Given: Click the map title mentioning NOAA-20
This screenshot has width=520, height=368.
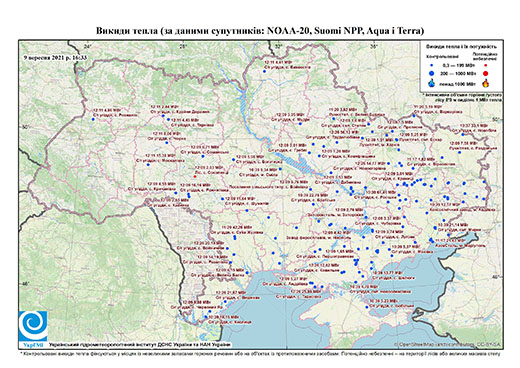Looking at the screenshot, I should point(260,31).
